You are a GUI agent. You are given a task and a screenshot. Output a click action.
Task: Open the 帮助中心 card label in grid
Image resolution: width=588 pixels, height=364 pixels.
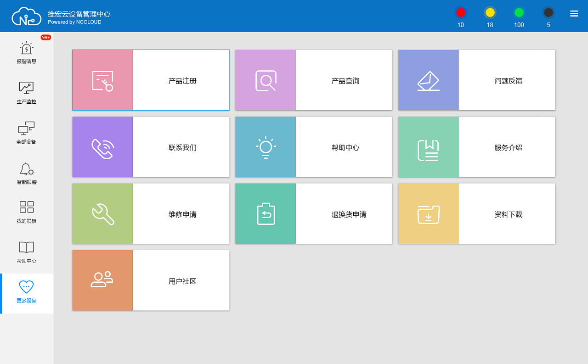coord(345,148)
